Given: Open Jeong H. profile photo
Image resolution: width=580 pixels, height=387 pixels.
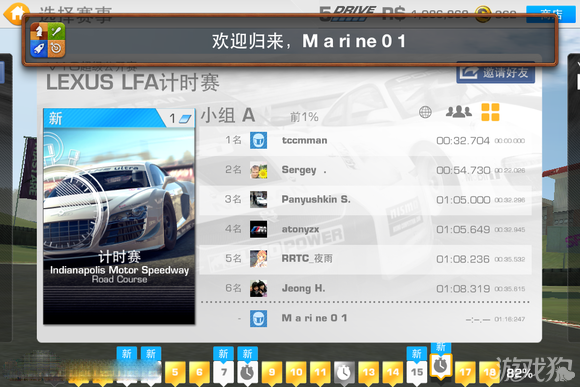Looking at the screenshot, I should 258,289.
